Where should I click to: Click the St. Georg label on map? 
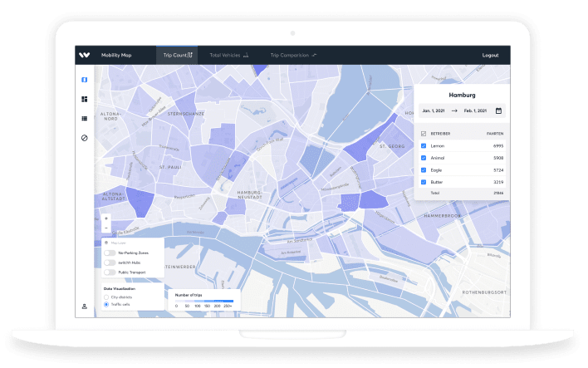[x=392, y=146]
